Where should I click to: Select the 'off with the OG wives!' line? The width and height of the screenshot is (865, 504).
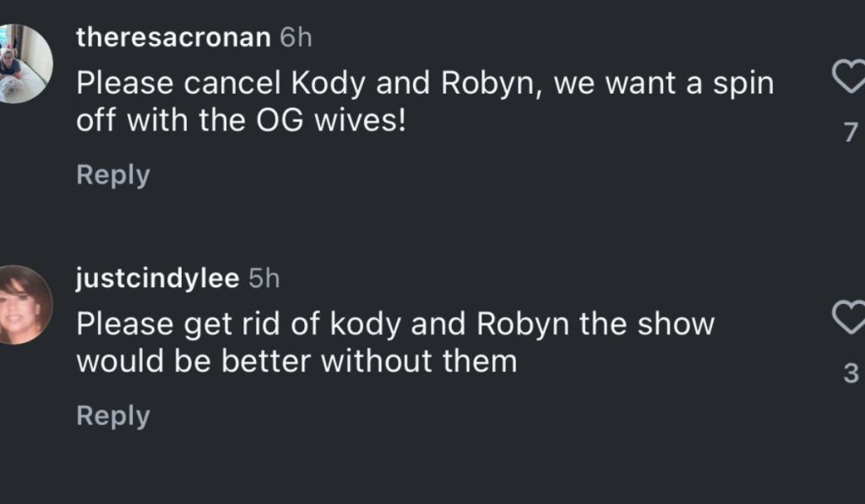(241, 122)
